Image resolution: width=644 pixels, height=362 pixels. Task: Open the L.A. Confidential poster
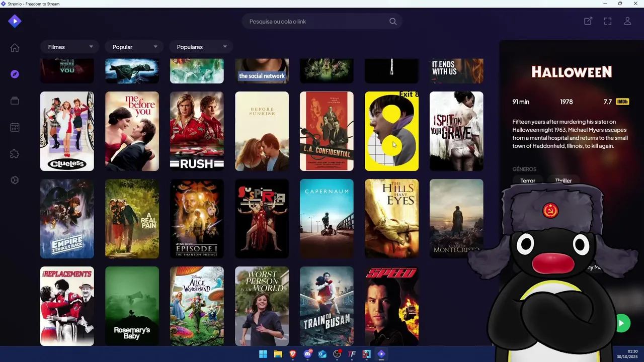[327, 131]
